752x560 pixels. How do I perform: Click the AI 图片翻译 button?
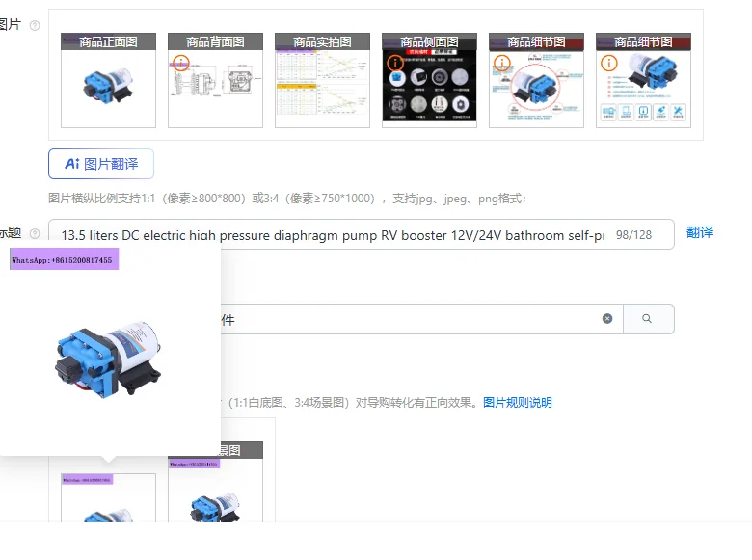click(101, 164)
